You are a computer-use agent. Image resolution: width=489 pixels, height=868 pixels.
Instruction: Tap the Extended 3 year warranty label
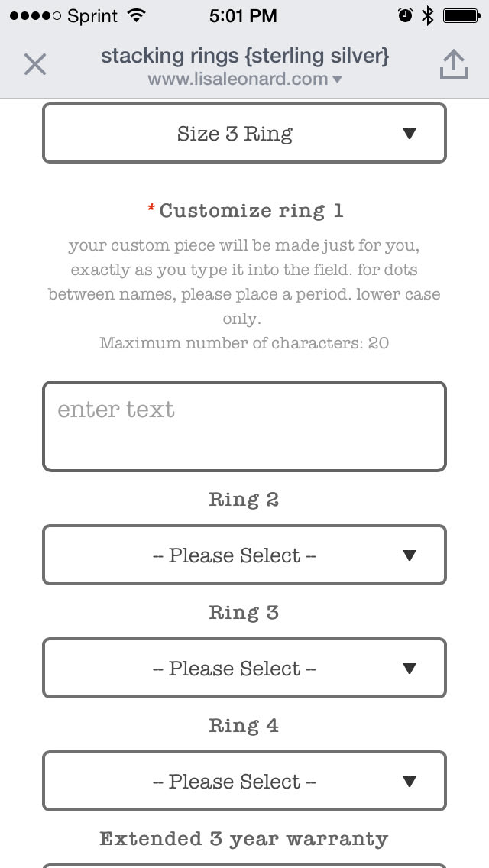244,839
